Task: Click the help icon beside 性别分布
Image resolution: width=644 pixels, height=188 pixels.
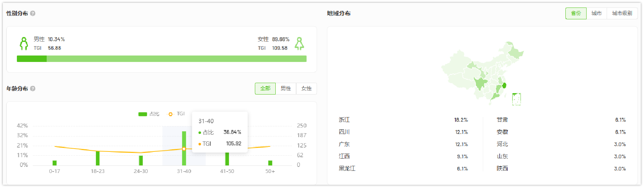Action: 33,13
